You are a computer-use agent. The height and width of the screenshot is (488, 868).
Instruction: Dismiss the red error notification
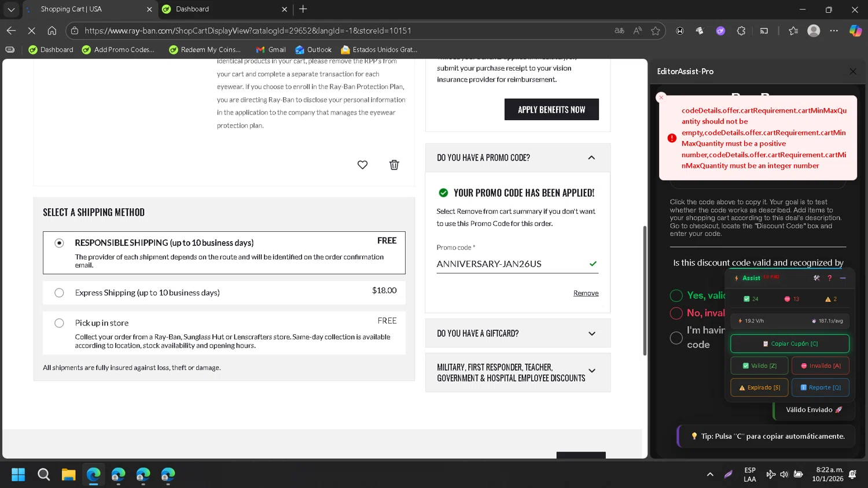click(661, 97)
